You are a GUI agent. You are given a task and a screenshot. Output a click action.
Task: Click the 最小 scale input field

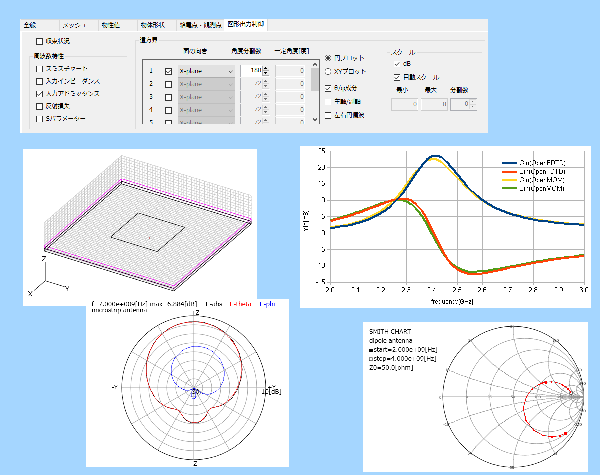[404, 104]
